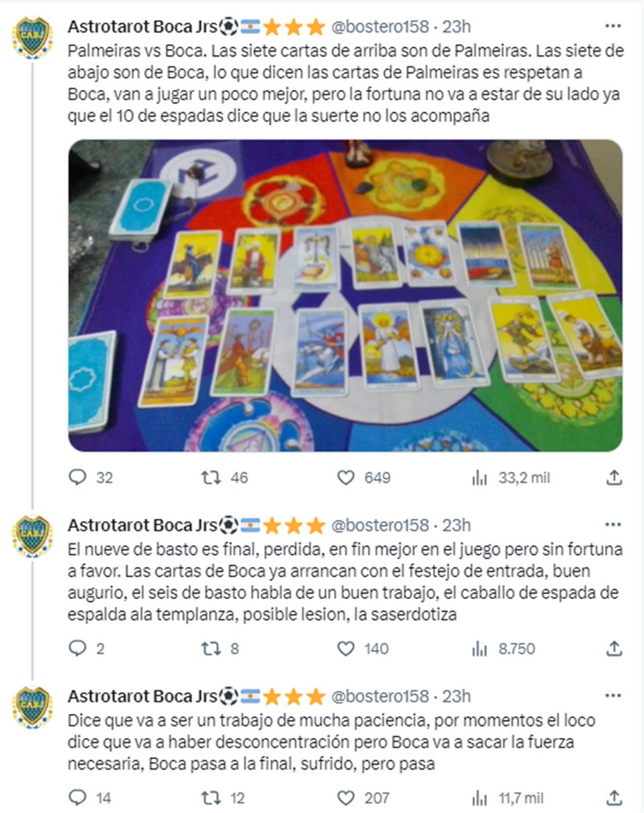Viewport: 644px width, 813px height.
Task: Share the third tweet about Boca final
Action: click(614, 798)
